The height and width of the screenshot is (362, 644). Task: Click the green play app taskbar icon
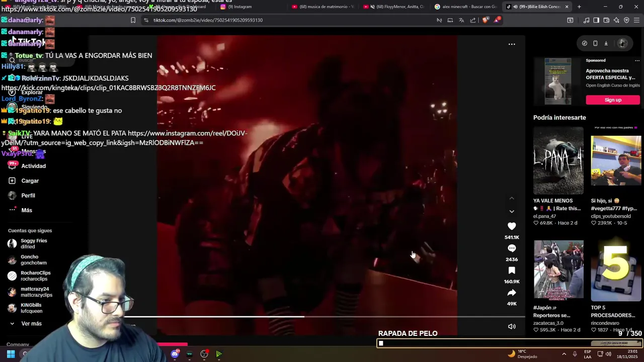(219, 354)
